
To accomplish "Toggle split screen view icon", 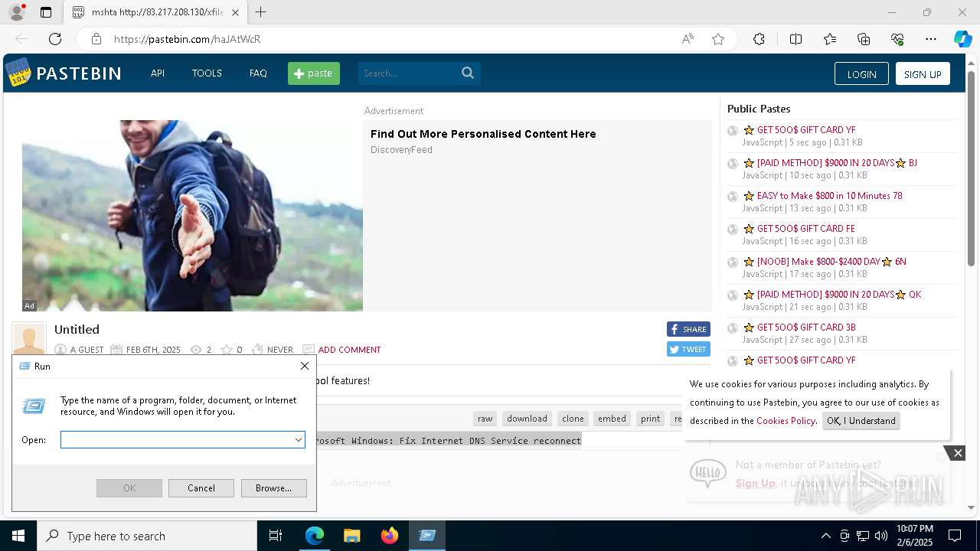I will pyautogui.click(x=795, y=39).
